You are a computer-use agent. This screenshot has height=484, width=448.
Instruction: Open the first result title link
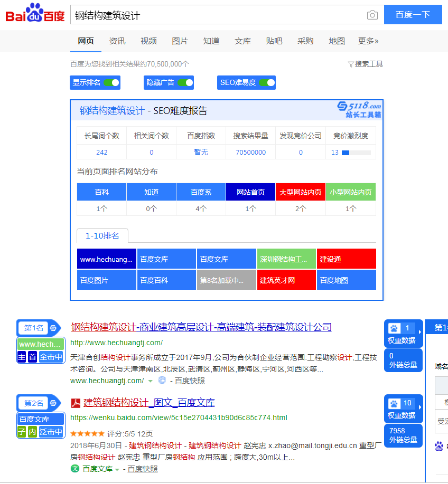(201, 327)
